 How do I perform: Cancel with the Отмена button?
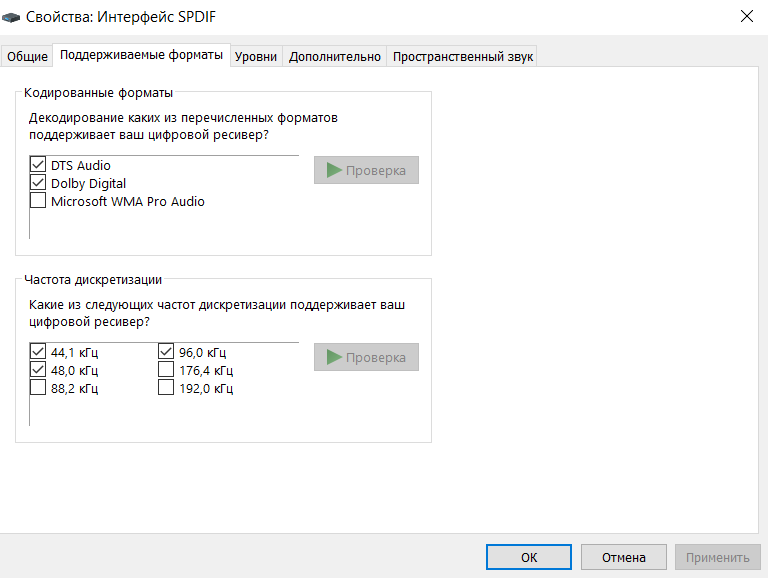click(x=624, y=557)
